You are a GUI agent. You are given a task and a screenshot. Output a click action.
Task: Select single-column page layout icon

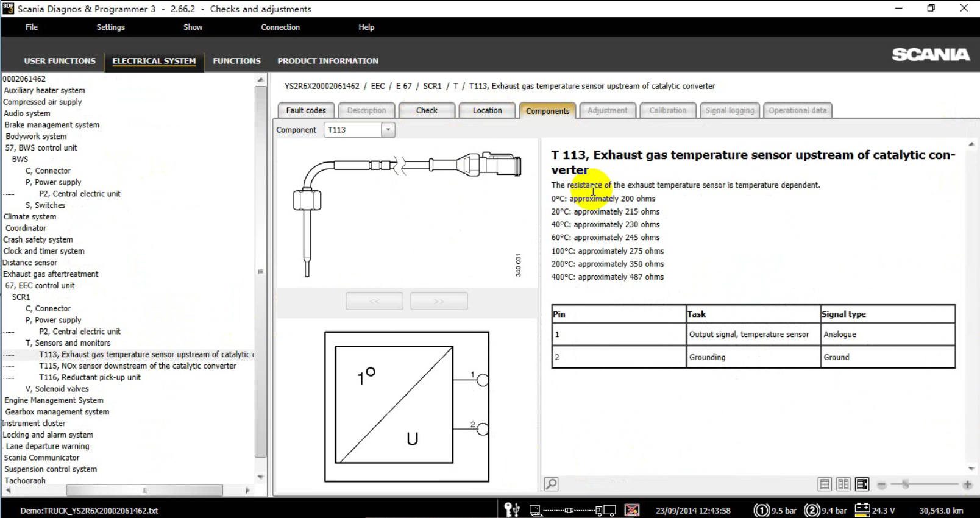[x=825, y=484]
